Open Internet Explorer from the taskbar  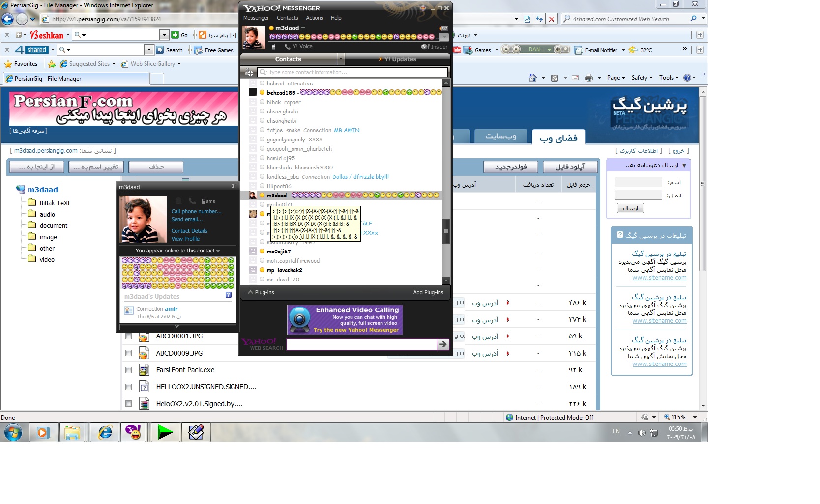(105, 432)
